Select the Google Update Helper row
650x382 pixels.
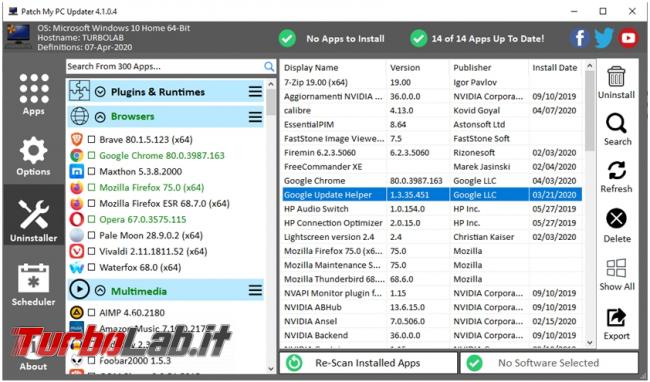point(432,195)
